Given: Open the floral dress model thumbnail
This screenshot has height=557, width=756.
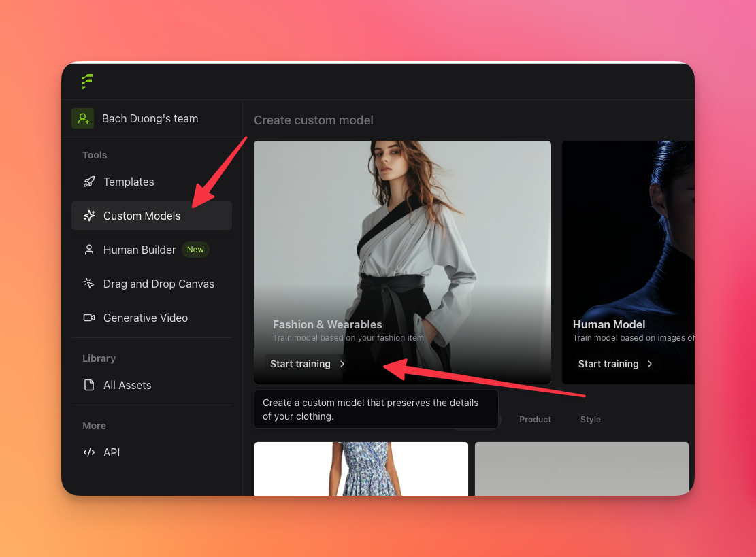Looking at the screenshot, I should 361,469.
